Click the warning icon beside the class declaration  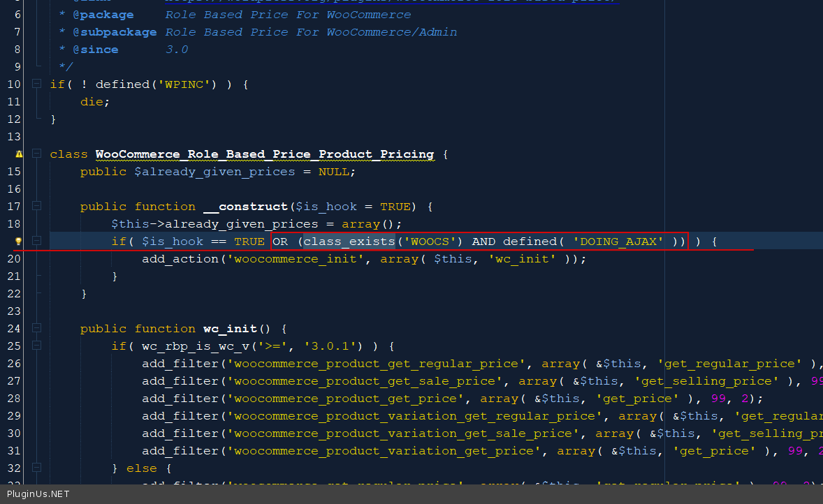click(x=19, y=154)
